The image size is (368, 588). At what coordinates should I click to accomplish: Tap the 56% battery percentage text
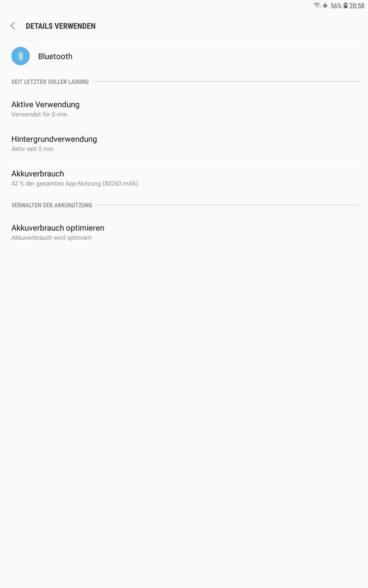pos(336,6)
